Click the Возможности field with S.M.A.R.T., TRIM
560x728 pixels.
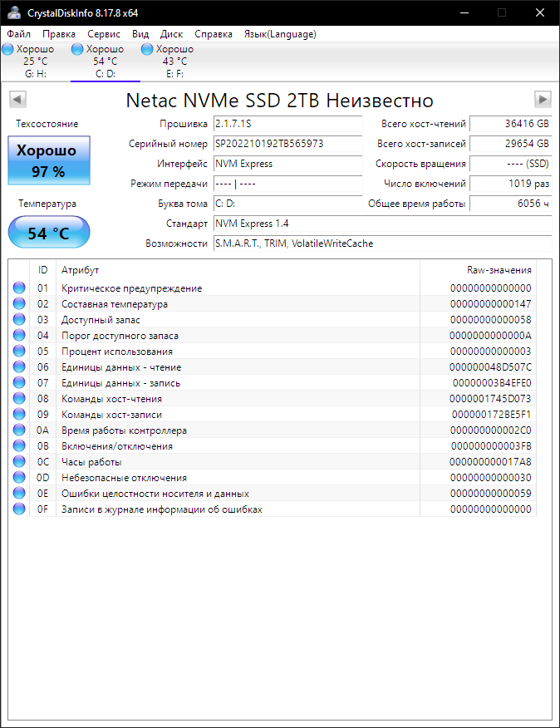383,243
